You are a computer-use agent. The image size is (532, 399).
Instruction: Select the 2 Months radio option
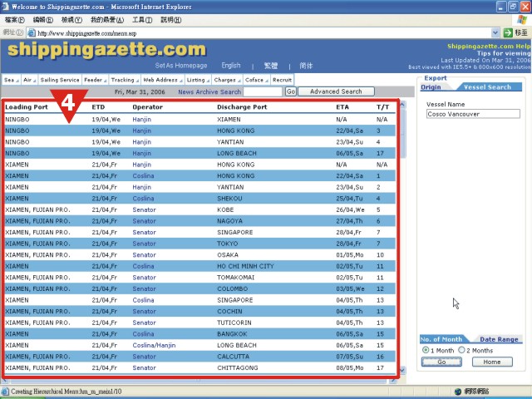coord(461,350)
